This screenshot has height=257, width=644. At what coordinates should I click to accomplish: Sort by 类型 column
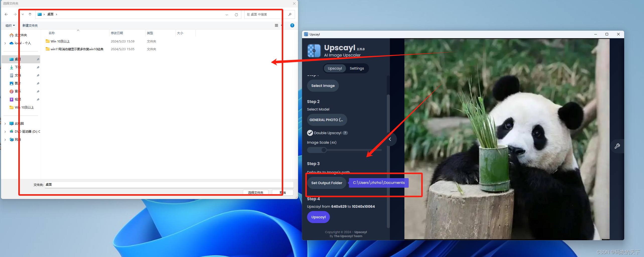point(150,33)
